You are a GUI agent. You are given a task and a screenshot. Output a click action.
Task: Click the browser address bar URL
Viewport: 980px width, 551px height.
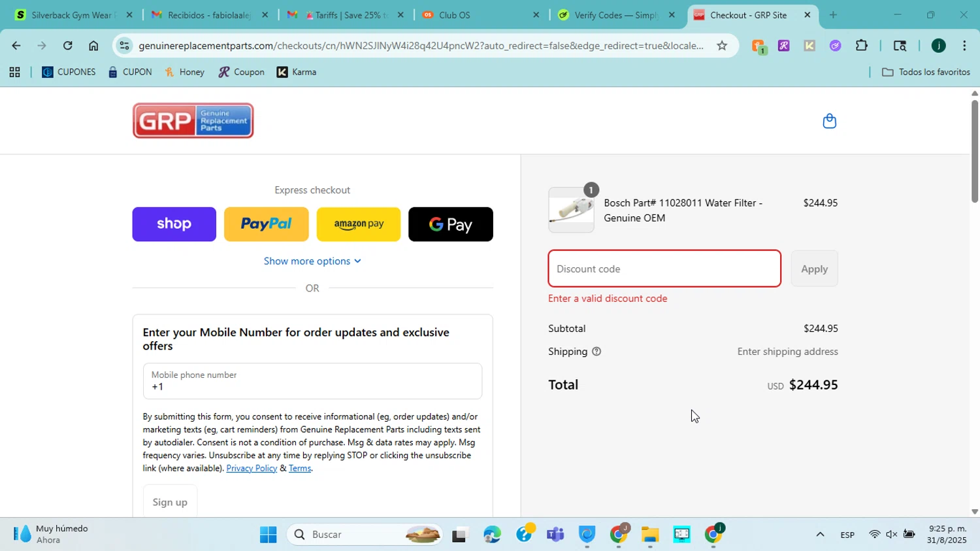[x=421, y=46]
